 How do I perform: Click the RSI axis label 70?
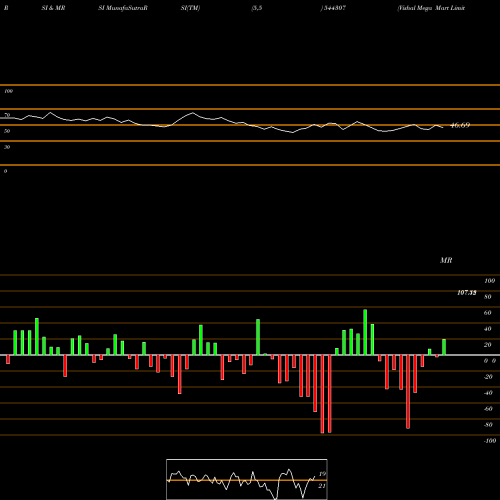tap(7, 115)
